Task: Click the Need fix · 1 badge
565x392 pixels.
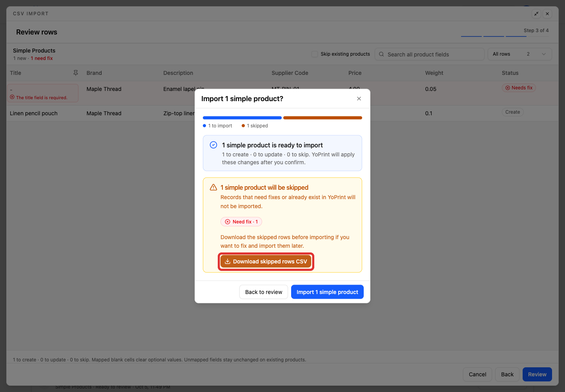Action: point(241,222)
